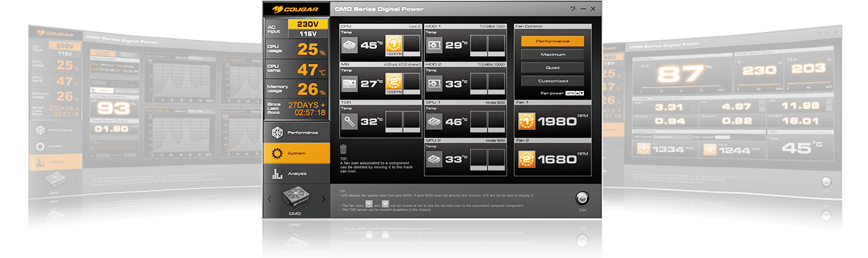Click the HDD 2 drive icon
868x258 pixels.
tap(435, 84)
